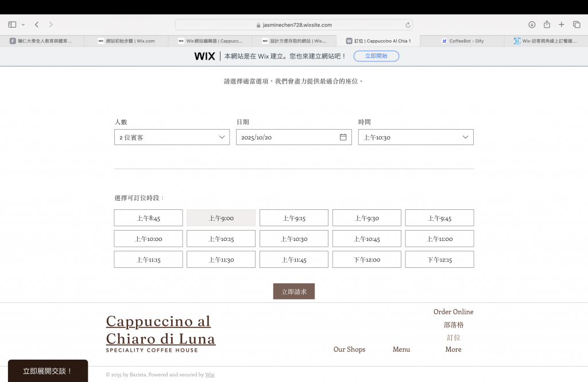
Task: Switch to CoffeeBot - Dify tab
Action: pyautogui.click(x=462, y=41)
